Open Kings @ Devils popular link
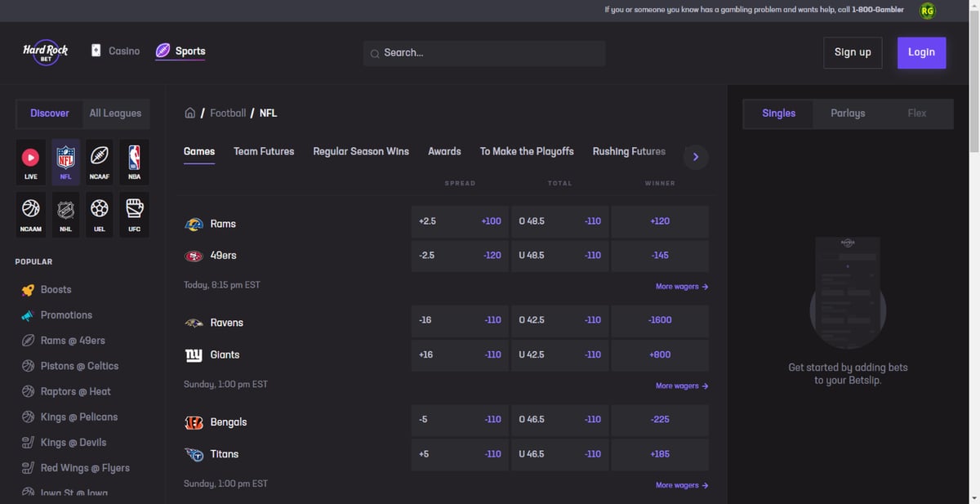 coord(73,442)
